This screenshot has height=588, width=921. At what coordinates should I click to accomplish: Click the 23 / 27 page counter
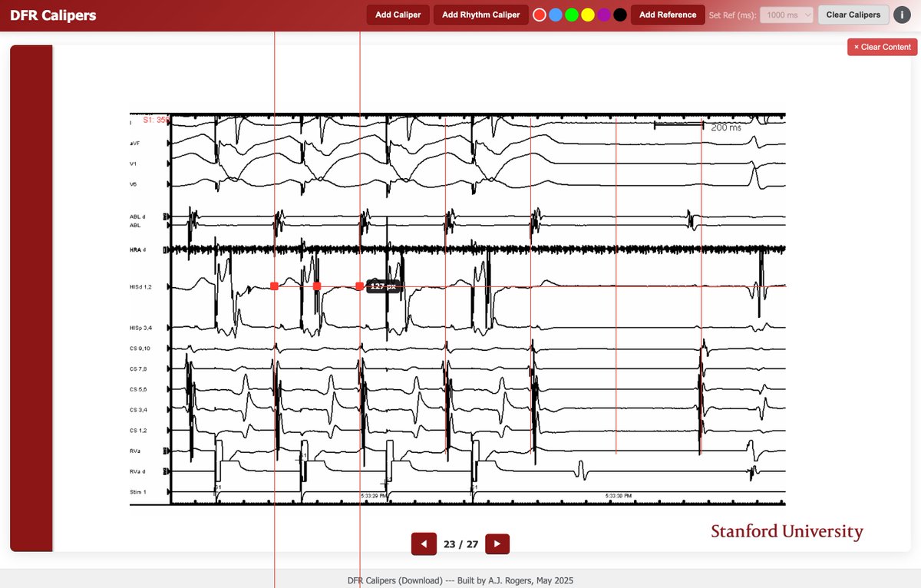point(461,544)
